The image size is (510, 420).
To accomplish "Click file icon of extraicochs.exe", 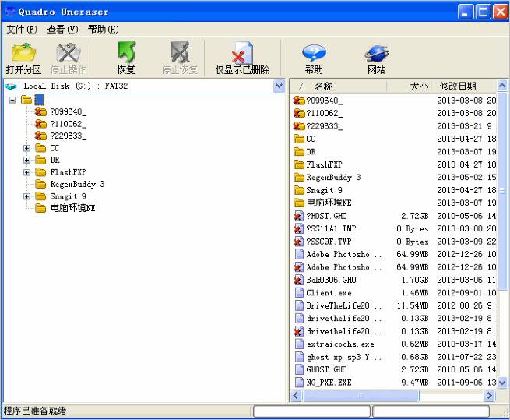I will tap(299, 344).
